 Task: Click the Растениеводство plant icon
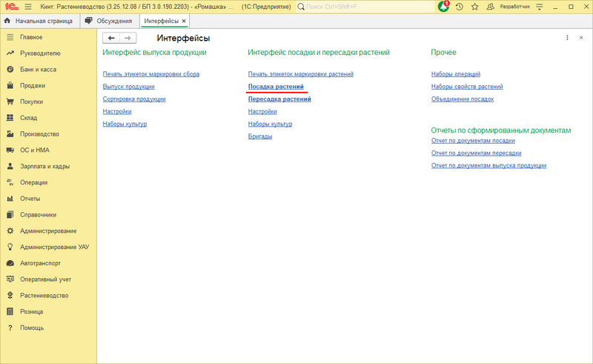pyautogui.click(x=10, y=296)
